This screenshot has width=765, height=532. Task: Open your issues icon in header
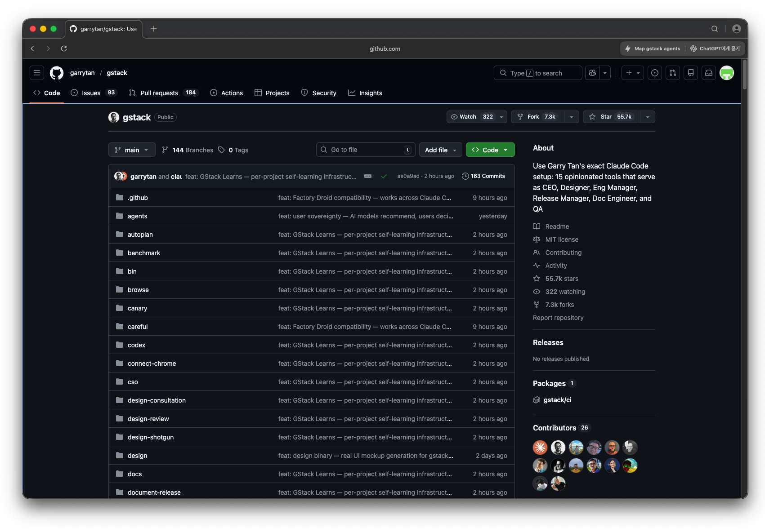pos(655,73)
